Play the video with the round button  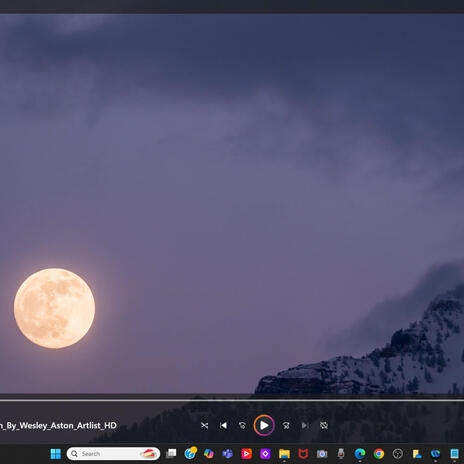tap(264, 425)
